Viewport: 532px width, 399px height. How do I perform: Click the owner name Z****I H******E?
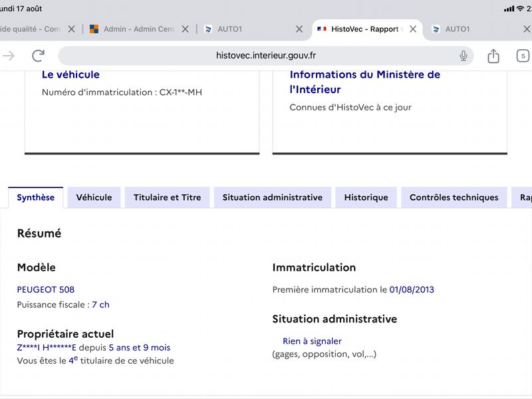47,347
